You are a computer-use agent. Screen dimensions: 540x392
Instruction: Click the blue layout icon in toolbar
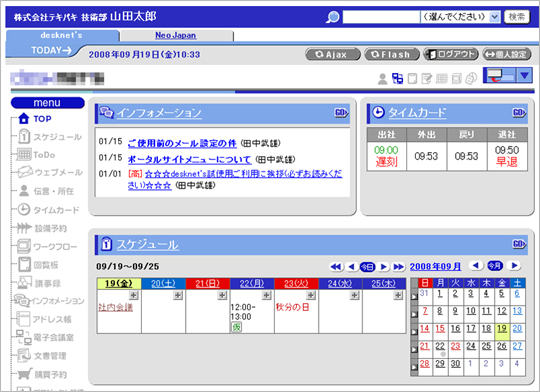pyautogui.click(x=397, y=79)
